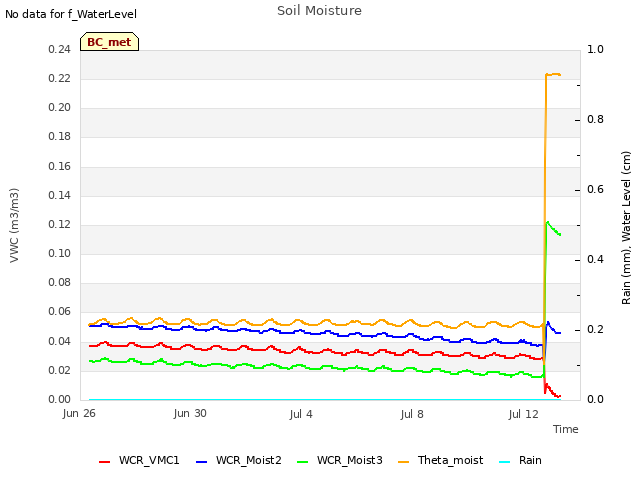
Task: Toggle the WCR_VMC1 legend entry
Action: [139, 460]
